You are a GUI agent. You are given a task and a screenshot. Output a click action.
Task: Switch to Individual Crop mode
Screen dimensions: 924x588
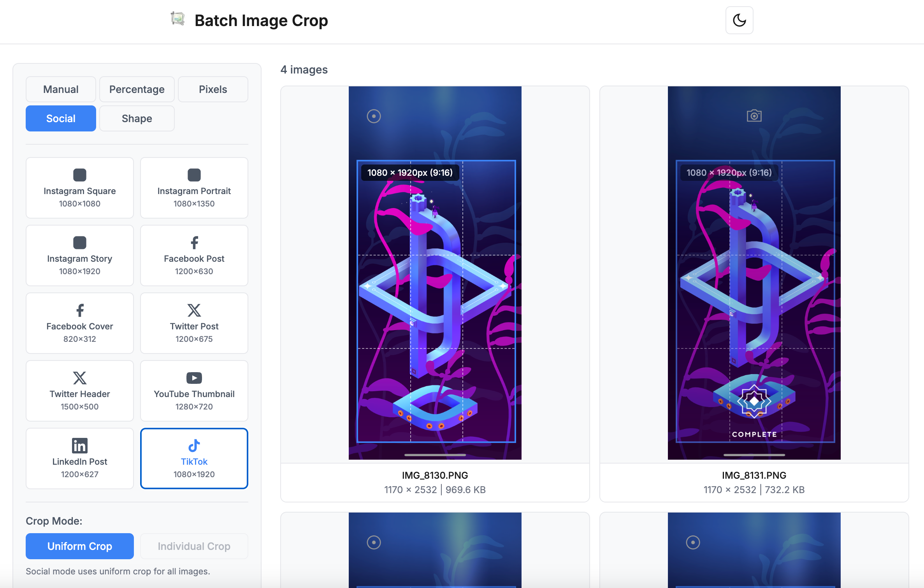(194, 546)
